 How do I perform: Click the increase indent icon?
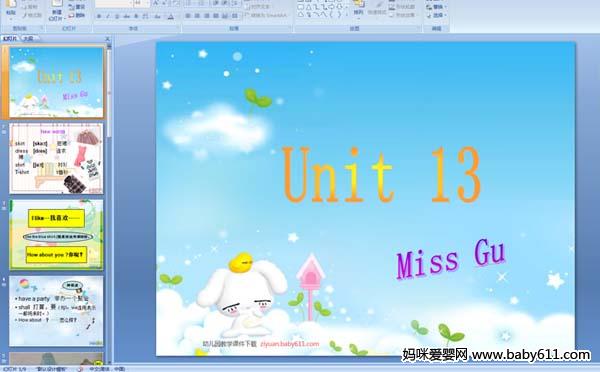[x=225, y=3]
